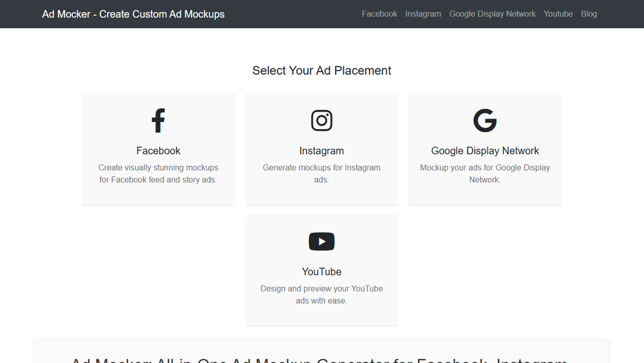Select the Instagram card title
This screenshot has width=644, height=363.
321,151
